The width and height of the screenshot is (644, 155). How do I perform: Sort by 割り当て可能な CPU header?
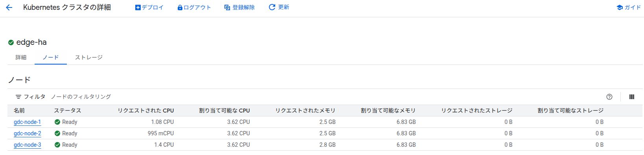coord(224,111)
